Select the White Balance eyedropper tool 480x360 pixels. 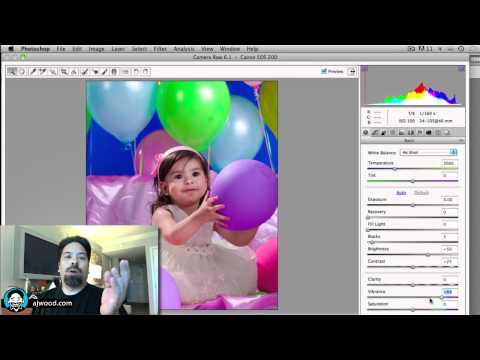pyautogui.click(x=33, y=71)
